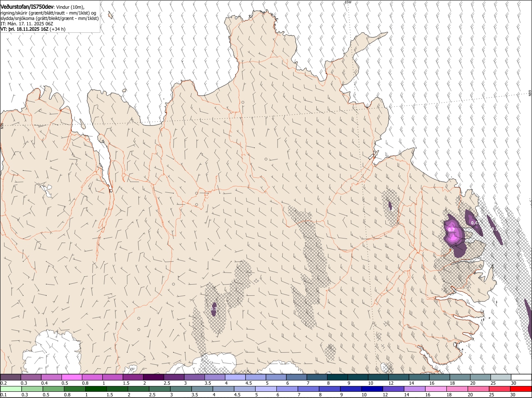Select dark teal snow swatch between 8 and 9
The width and height of the screenshot is (532, 398).
pyautogui.click(x=337, y=377)
